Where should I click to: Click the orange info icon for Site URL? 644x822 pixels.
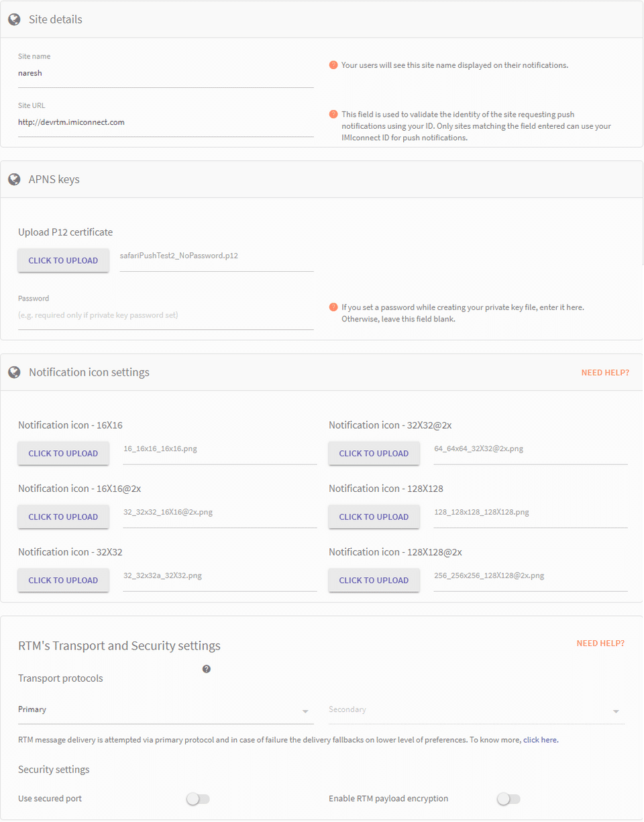pos(333,114)
